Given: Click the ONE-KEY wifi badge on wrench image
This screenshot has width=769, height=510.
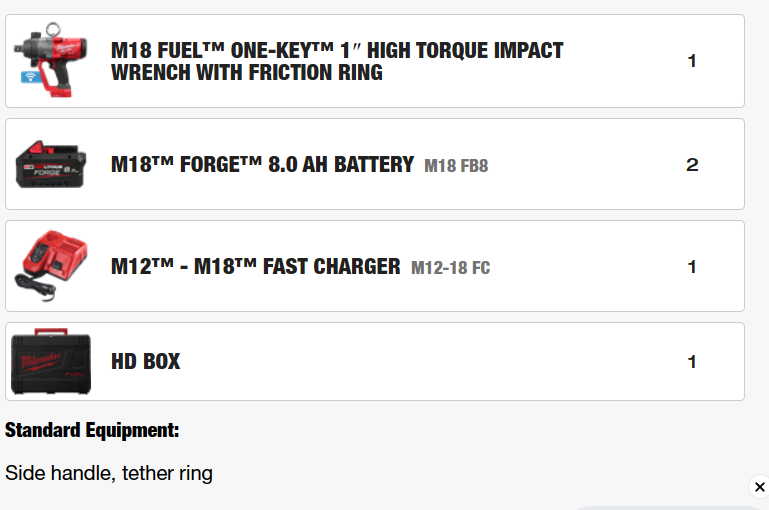Looking at the screenshot, I should [x=28, y=76].
